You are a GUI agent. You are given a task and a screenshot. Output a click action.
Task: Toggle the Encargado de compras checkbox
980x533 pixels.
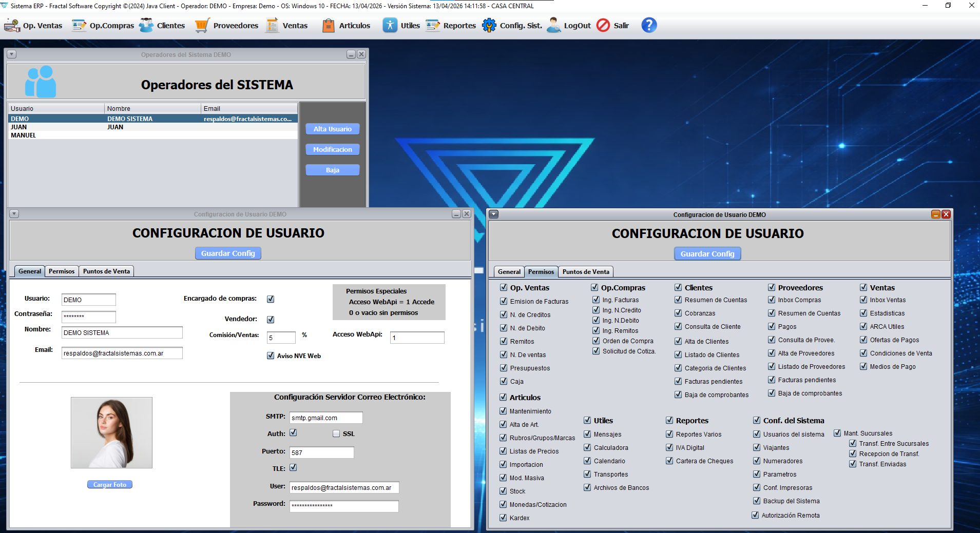271,299
